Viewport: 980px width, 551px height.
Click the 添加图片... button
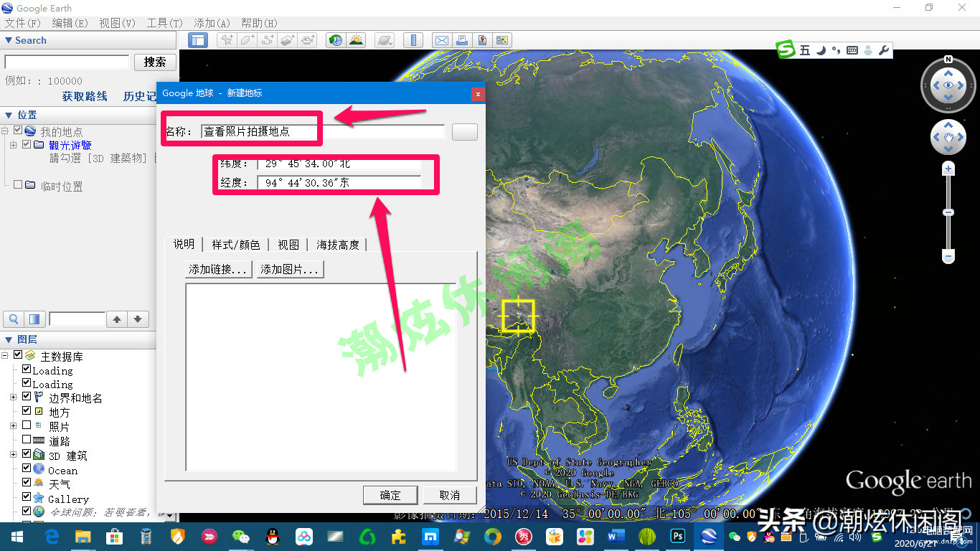(291, 269)
